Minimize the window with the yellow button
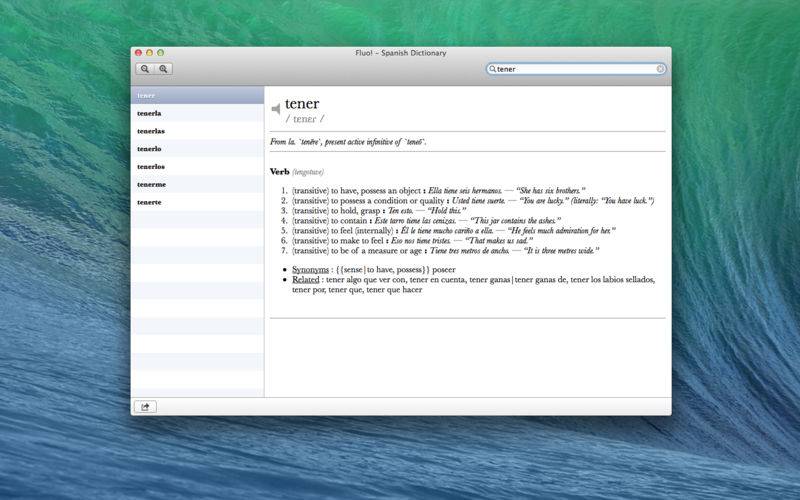 tap(149, 53)
